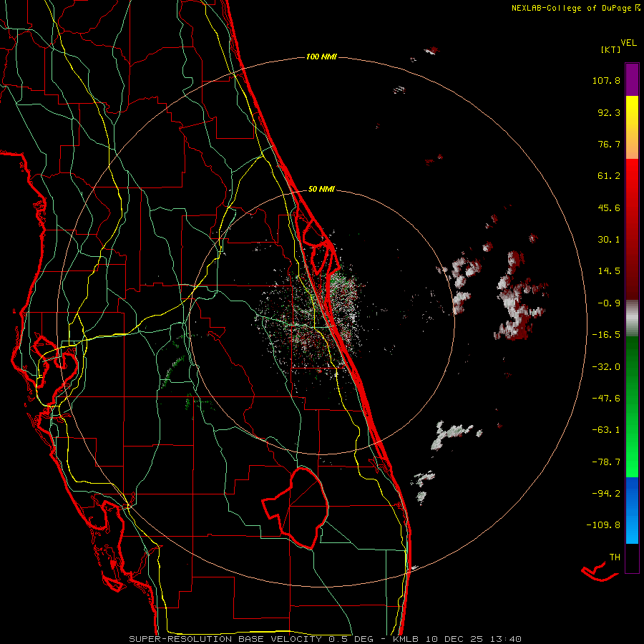Click the 14.5 velocity scale value
The width and height of the screenshot is (644, 644).
pyautogui.click(x=609, y=271)
